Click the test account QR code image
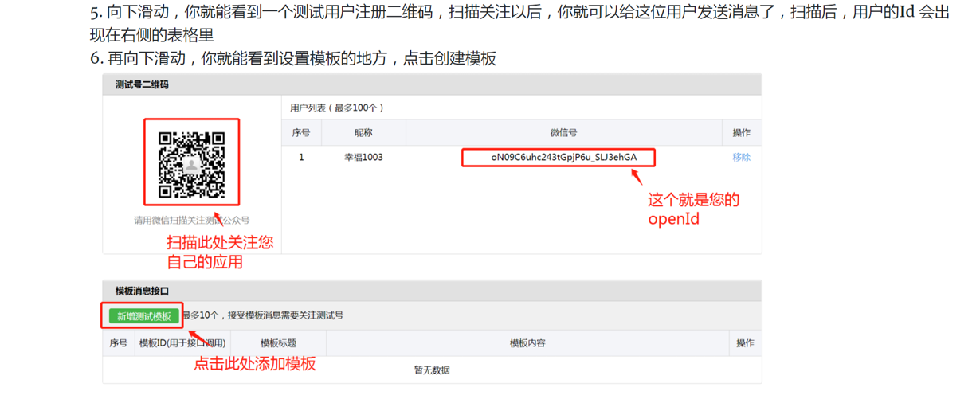980x403 pixels. pyautogui.click(x=192, y=165)
